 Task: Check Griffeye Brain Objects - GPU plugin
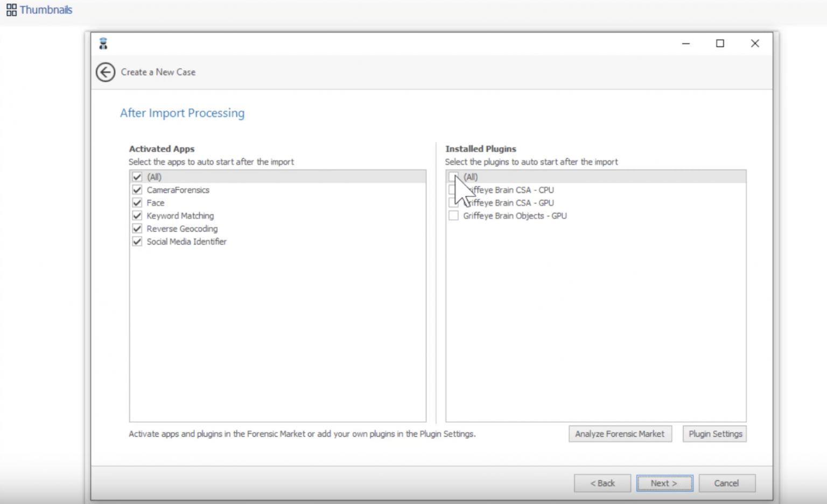pos(453,216)
